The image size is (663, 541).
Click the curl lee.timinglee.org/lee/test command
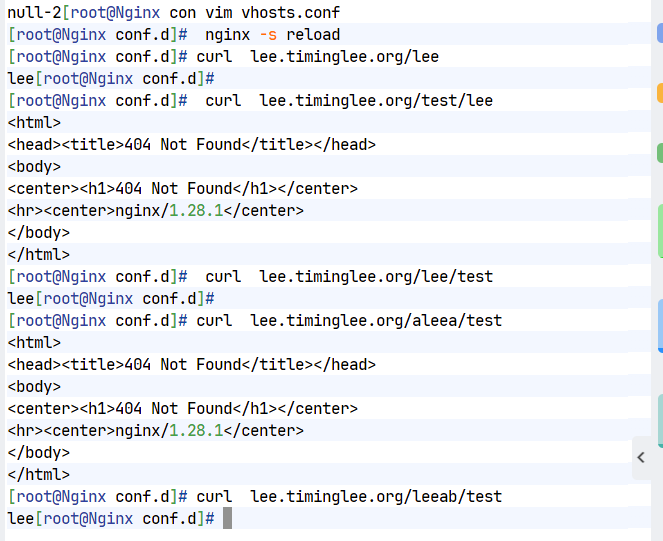click(x=349, y=277)
